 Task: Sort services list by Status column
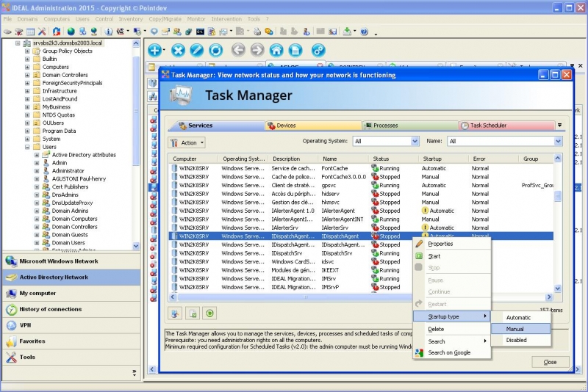(x=393, y=159)
